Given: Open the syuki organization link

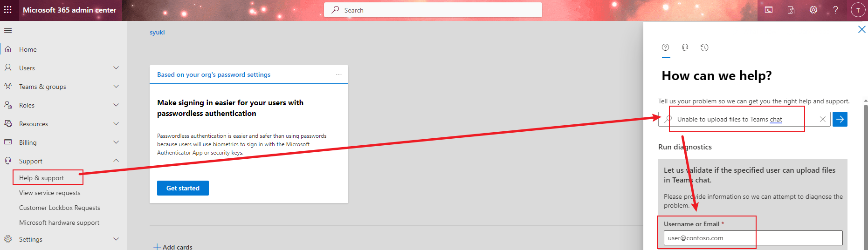Looking at the screenshot, I should (157, 32).
